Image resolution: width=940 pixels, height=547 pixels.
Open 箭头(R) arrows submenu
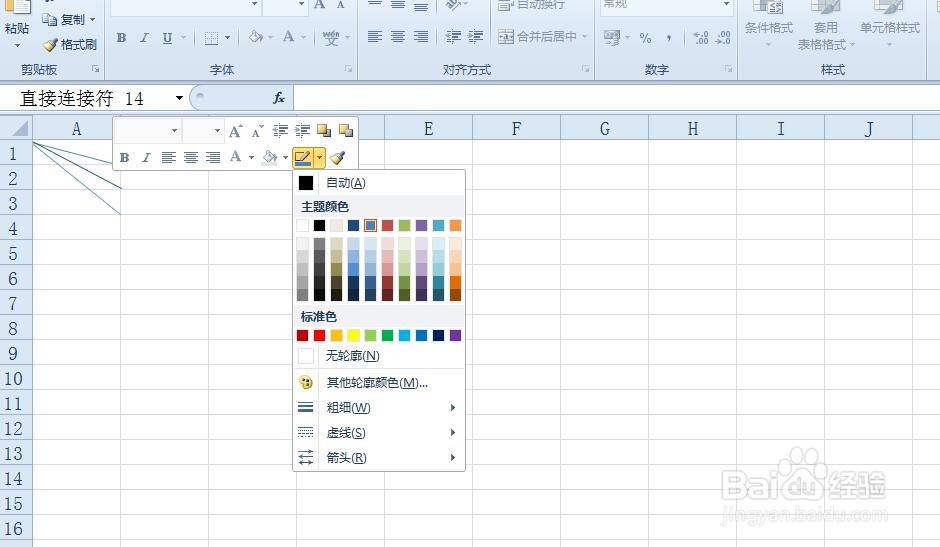coord(379,458)
